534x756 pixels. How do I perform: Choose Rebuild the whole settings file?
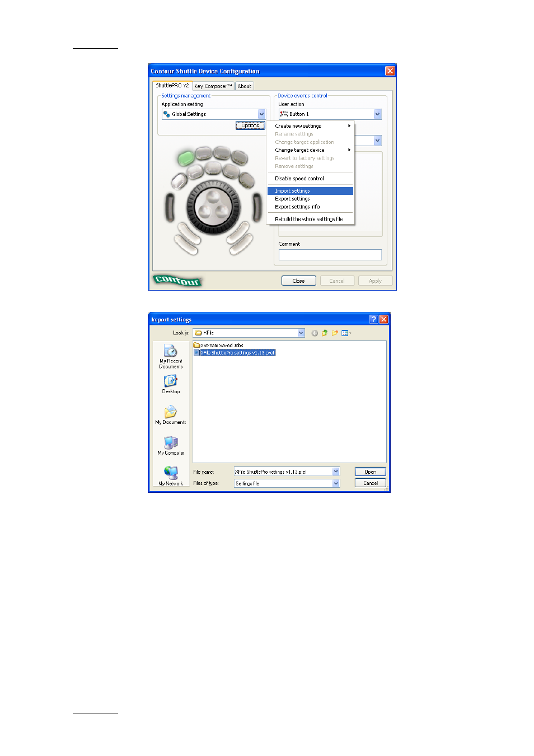coord(311,220)
